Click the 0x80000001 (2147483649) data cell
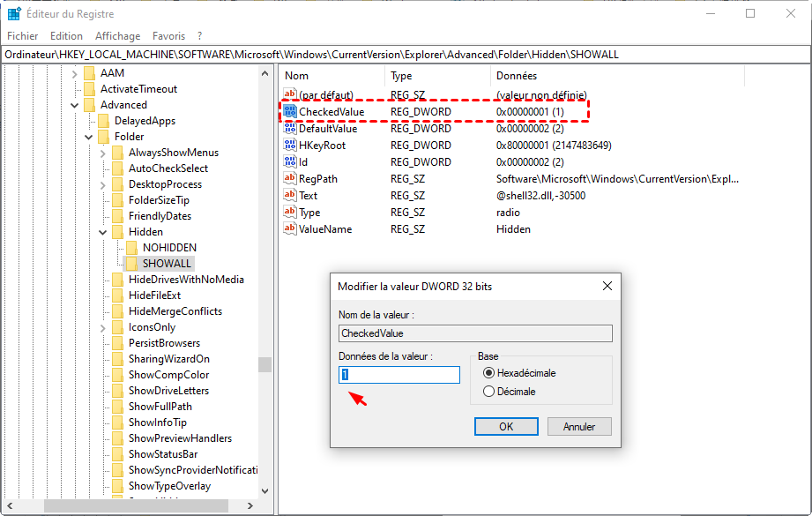 [554, 146]
